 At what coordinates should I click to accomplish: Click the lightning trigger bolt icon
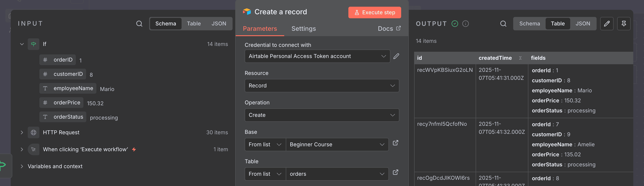click(x=134, y=149)
